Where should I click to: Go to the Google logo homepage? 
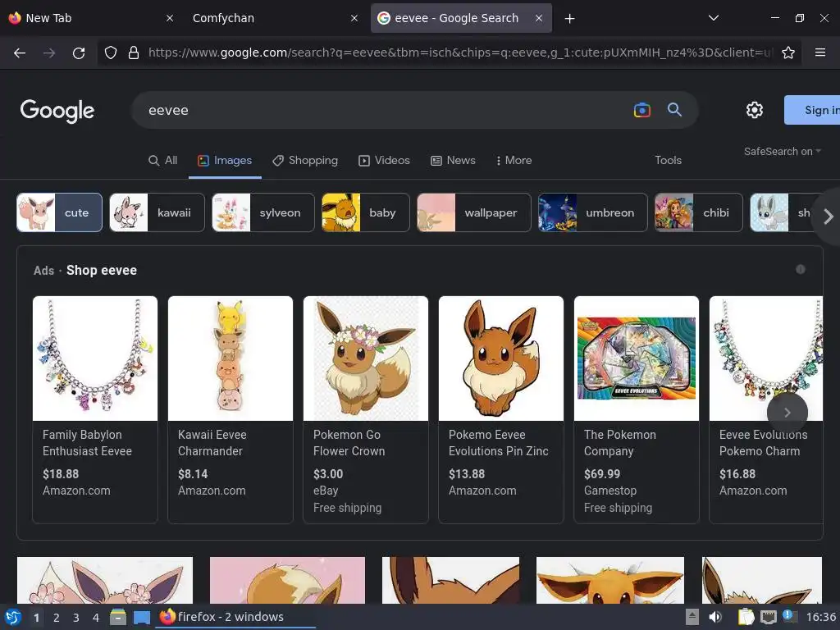click(57, 111)
